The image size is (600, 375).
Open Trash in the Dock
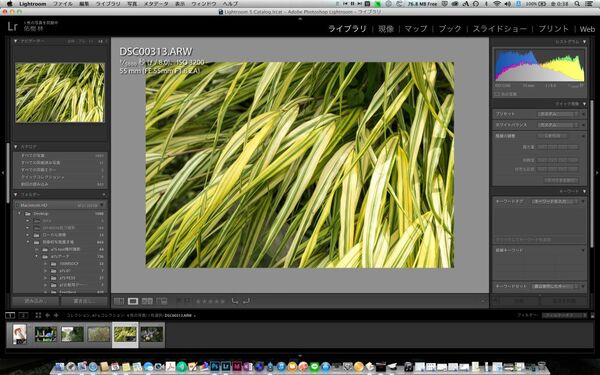(x=541, y=367)
